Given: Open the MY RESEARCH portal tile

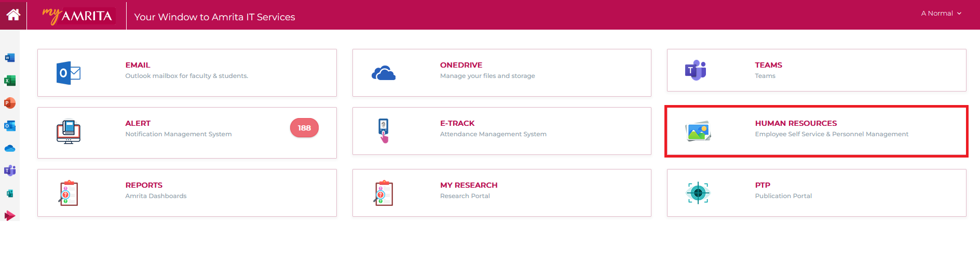Looking at the screenshot, I should [468, 185].
